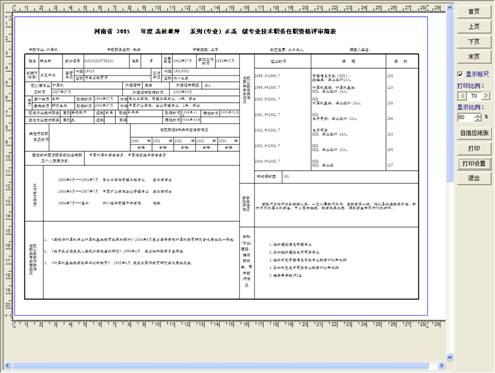Go to the previous page (上页)

point(474,27)
